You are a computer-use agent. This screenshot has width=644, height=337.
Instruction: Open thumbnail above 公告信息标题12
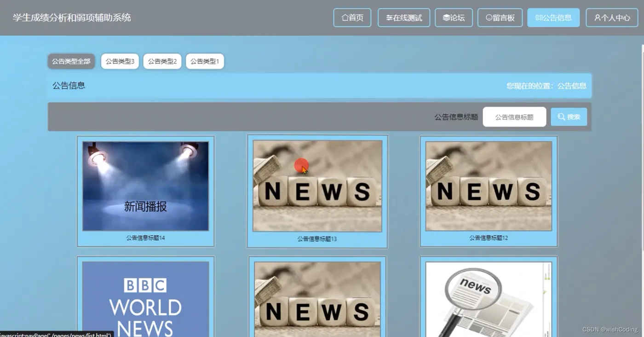point(489,186)
